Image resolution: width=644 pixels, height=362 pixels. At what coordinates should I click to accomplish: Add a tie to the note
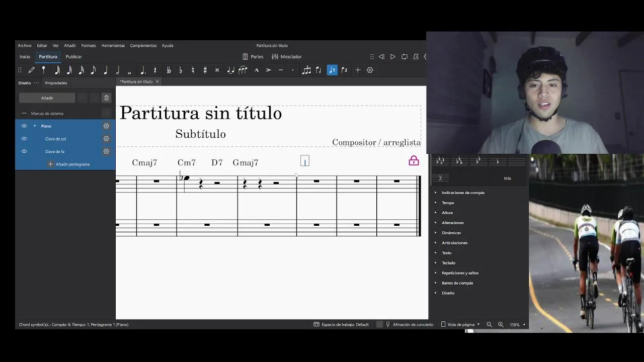point(230,70)
